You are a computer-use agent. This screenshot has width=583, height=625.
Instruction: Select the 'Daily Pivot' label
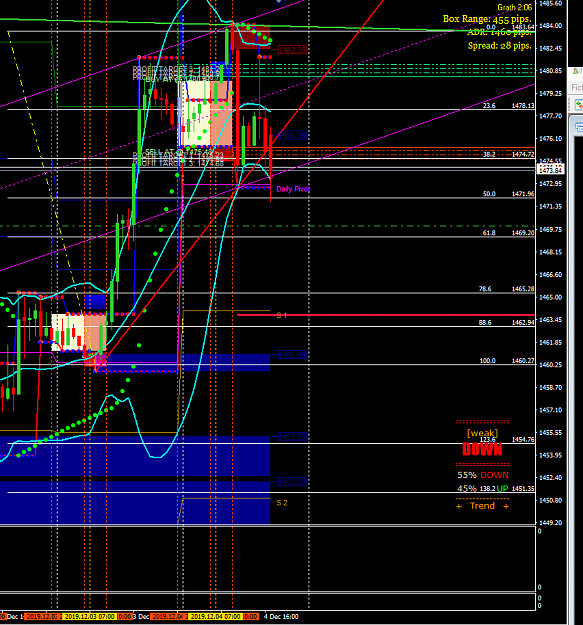(293, 189)
